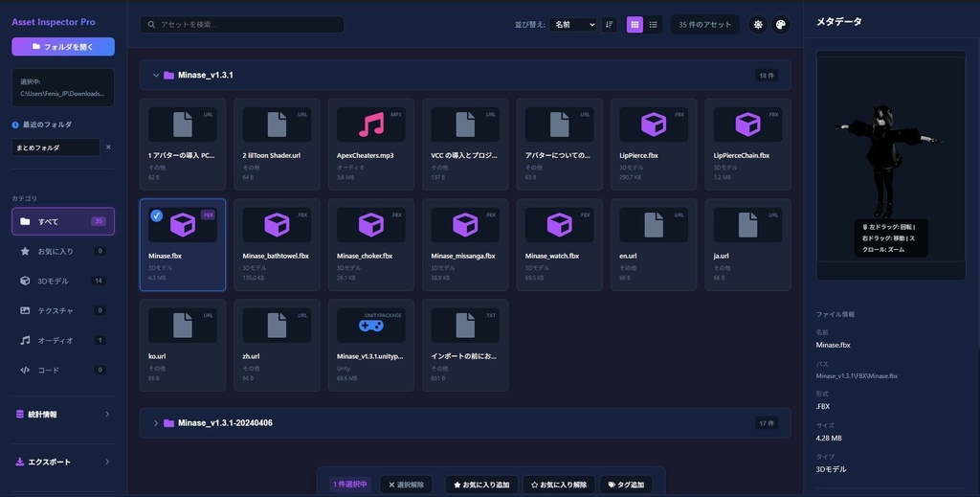Select the Minase_bathtowel.fbx cube icon
980x497 pixels.
click(x=277, y=225)
